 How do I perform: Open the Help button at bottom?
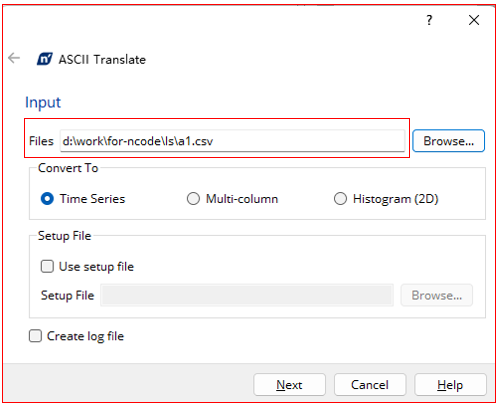(x=450, y=385)
